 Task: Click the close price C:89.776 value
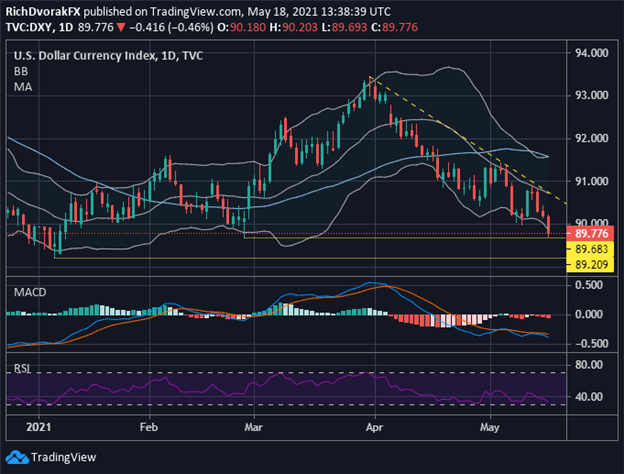[x=394, y=27]
